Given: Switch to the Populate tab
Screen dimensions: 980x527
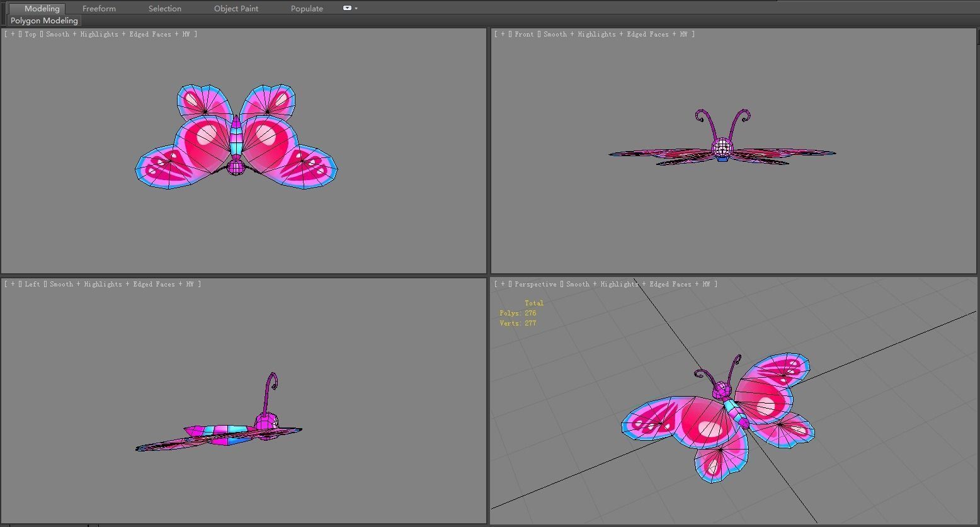Looking at the screenshot, I should tap(307, 8).
